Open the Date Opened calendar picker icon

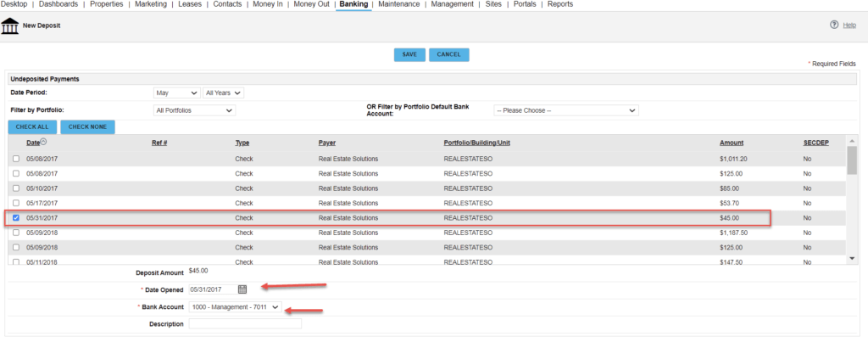242,289
